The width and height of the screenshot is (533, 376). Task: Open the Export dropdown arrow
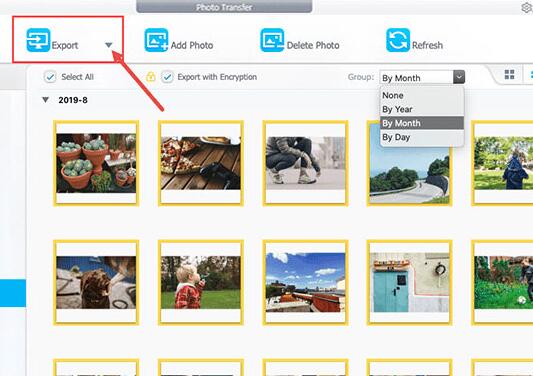(x=108, y=45)
